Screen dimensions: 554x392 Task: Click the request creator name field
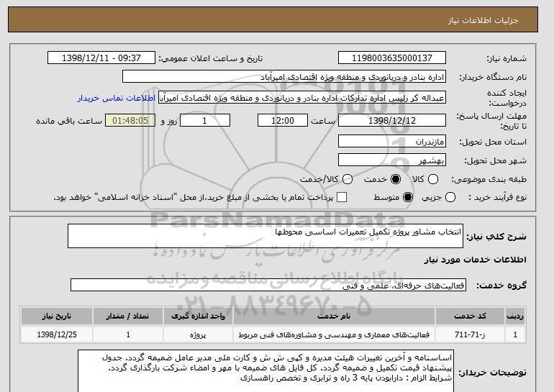tap(302, 98)
